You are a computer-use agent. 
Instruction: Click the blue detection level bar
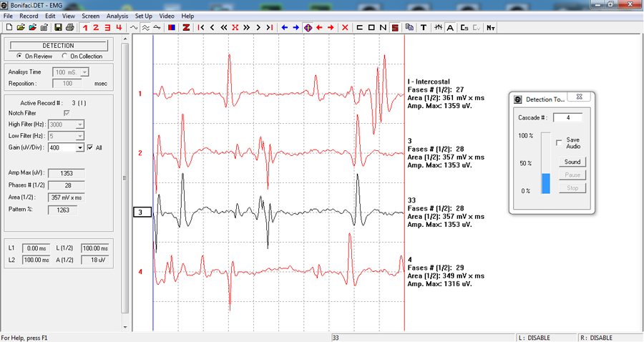545,184
